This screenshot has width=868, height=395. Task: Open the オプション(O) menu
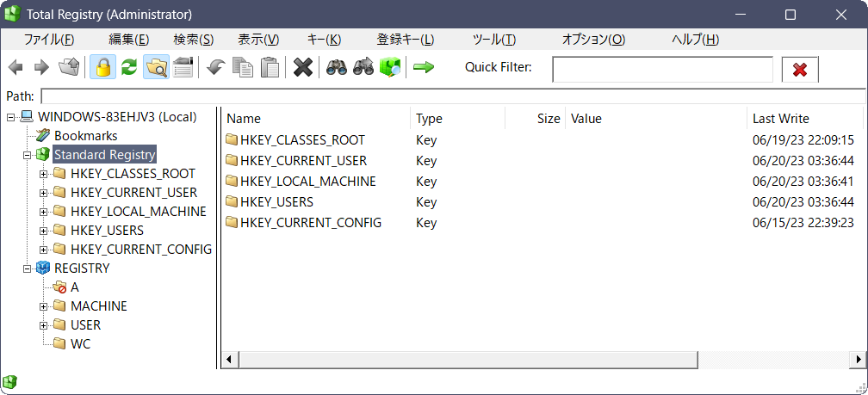[593, 40]
